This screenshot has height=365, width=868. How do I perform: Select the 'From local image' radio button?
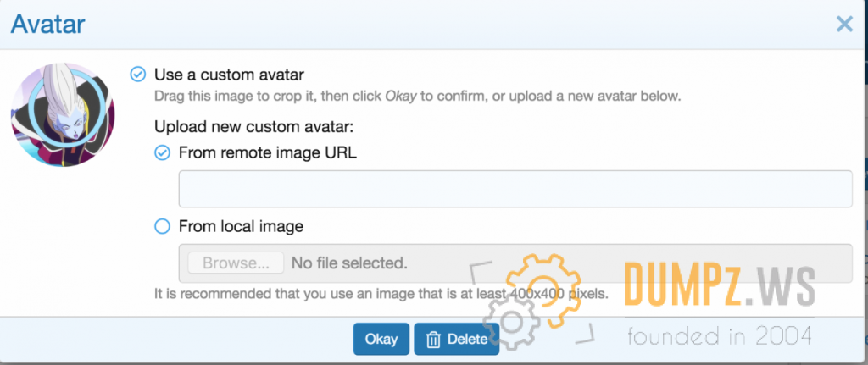tap(162, 226)
